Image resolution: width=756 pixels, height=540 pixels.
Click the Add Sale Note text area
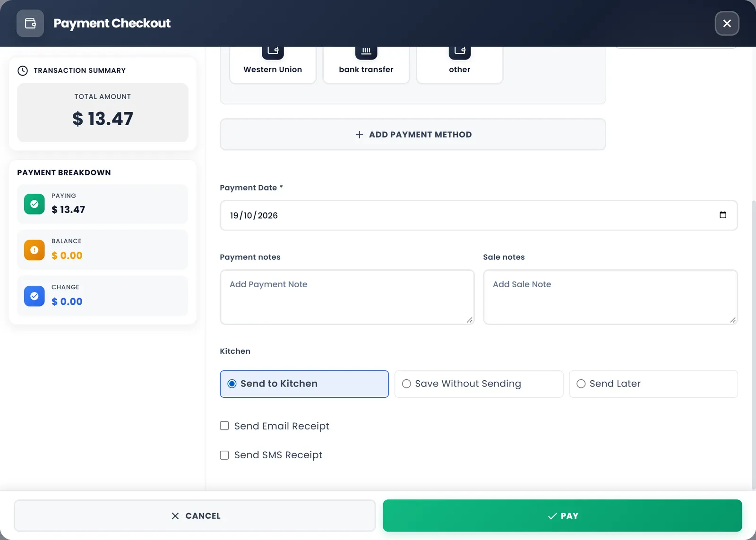(610, 297)
